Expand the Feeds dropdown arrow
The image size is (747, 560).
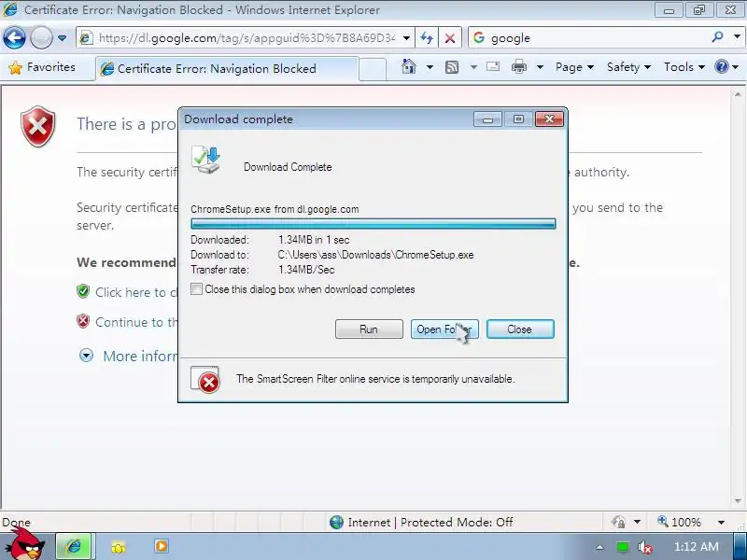pyautogui.click(x=473, y=67)
